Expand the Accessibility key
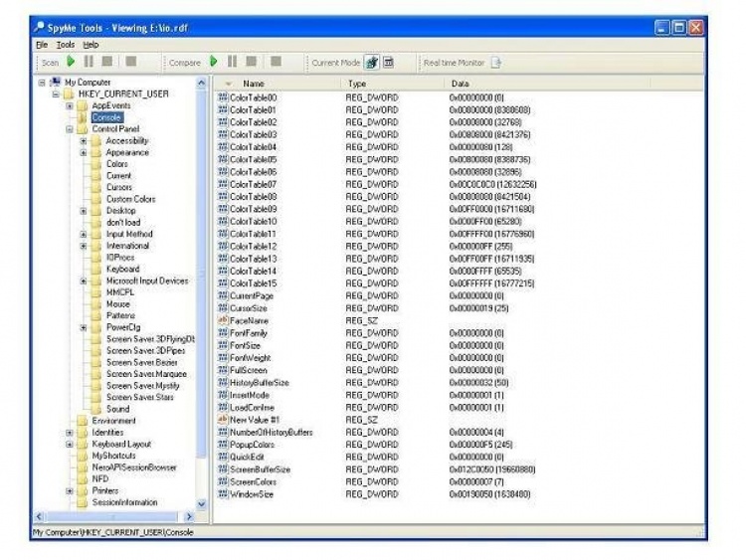Screen dimensions: 746x560 (84, 141)
